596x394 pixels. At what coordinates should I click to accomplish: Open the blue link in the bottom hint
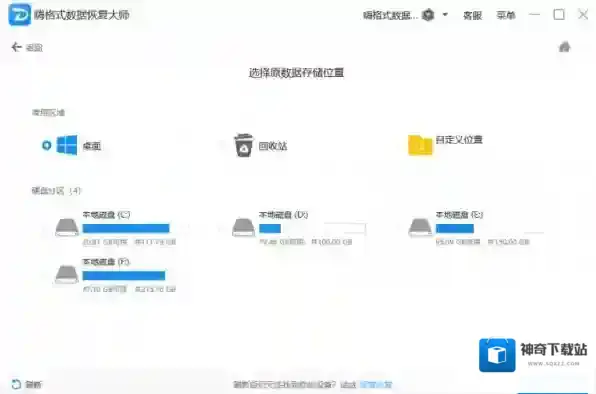376,385
